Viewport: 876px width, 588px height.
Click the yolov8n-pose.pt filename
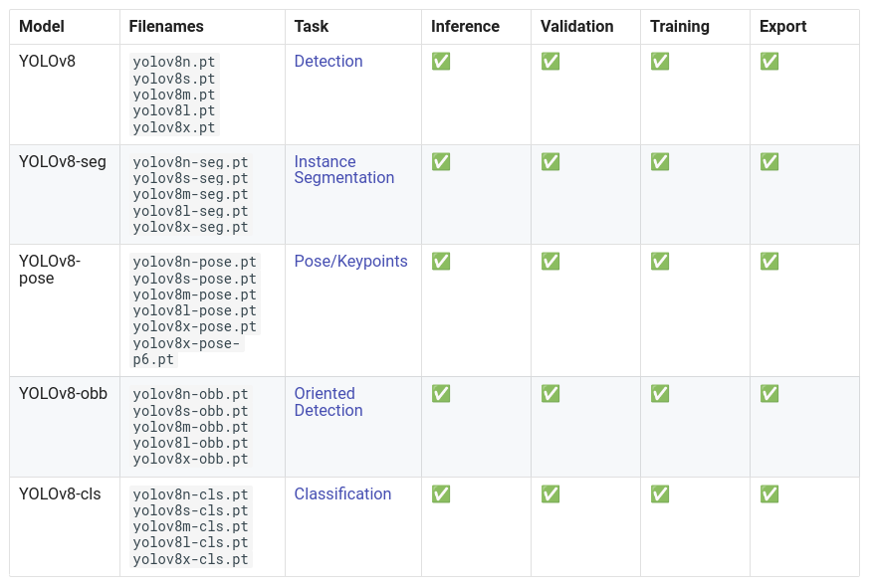pyautogui.click(x=194, y=263)
